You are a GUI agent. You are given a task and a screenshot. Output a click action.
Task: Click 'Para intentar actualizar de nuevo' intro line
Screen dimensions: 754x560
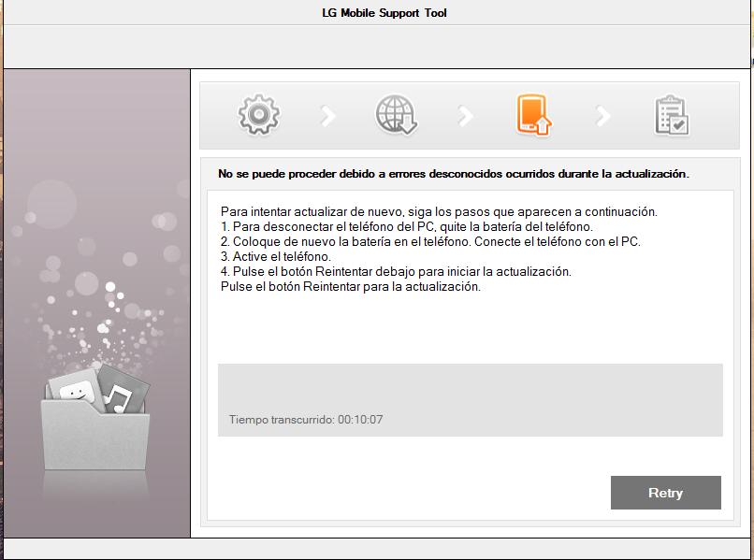(439, 211)
